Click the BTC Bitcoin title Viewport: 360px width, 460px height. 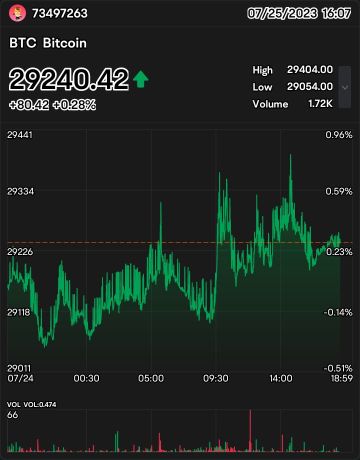point(48,43)
